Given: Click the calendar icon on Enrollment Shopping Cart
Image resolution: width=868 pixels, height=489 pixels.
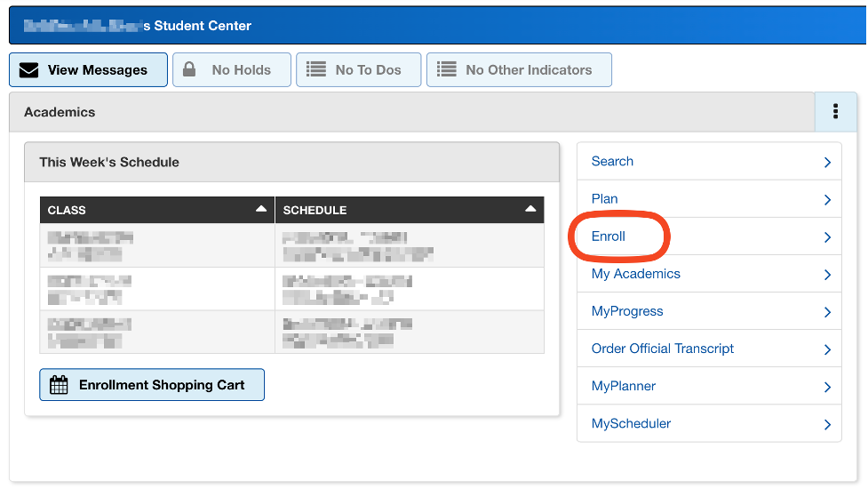Looking at the screenshot, I should pos(59,385).
